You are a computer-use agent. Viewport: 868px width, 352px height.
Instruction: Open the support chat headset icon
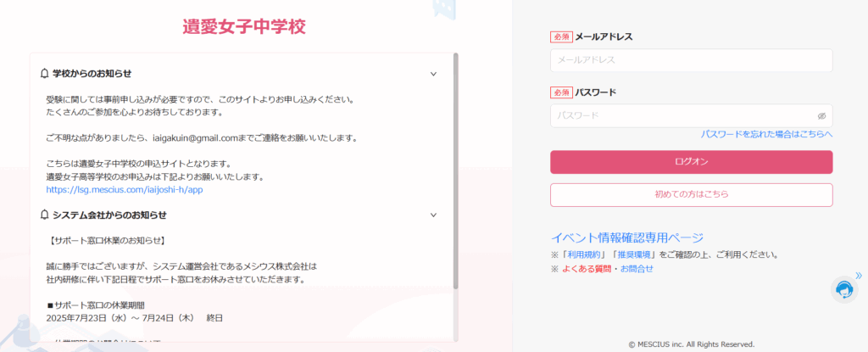tap(844, 289)
